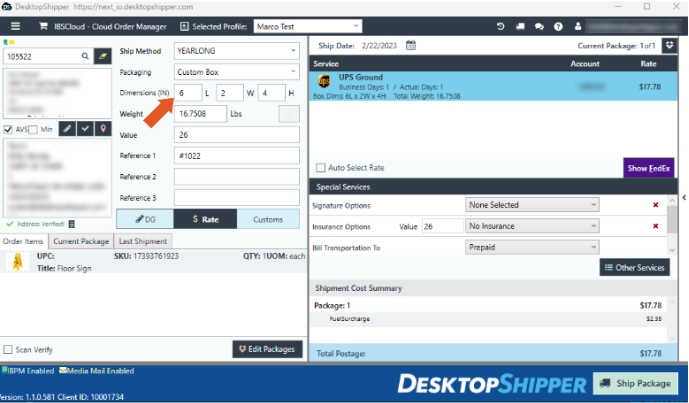689x403 pixels.
Task: Click the search magnifier in order field
Action: pos(85,56)
